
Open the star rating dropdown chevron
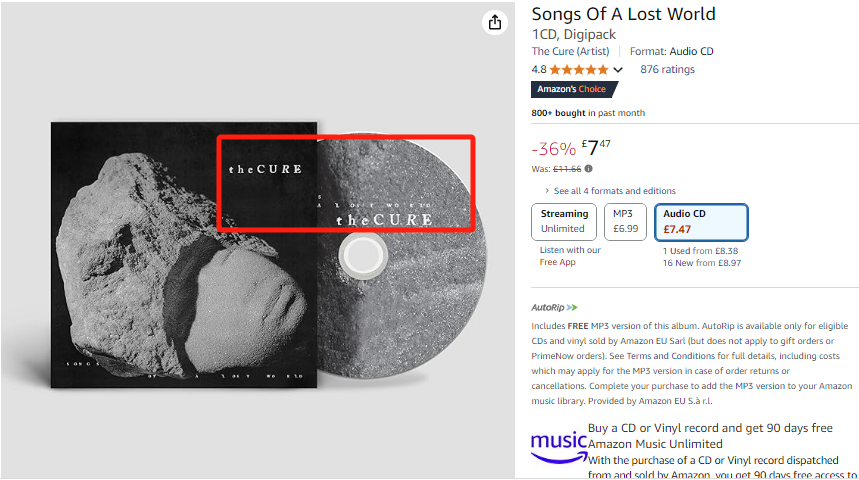tap(618, 70)
